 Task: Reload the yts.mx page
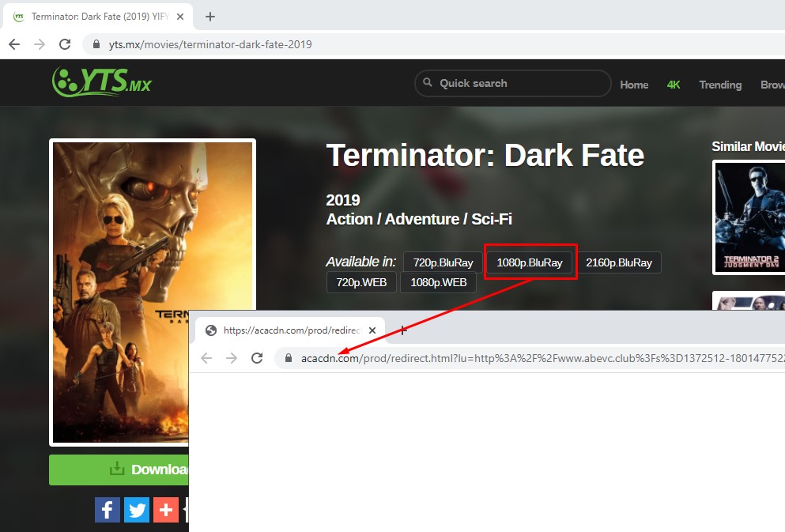tap(65, 44)
